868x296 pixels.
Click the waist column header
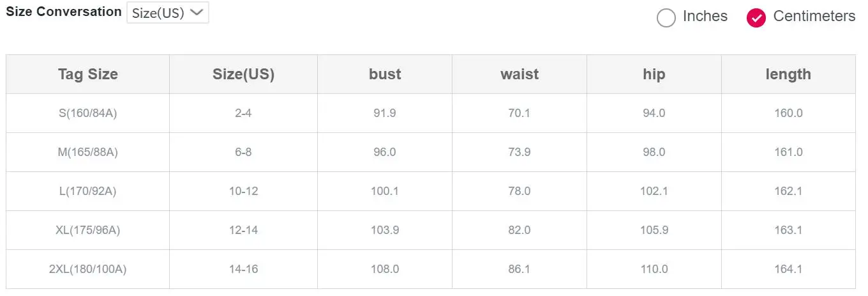tap(520, 74)
